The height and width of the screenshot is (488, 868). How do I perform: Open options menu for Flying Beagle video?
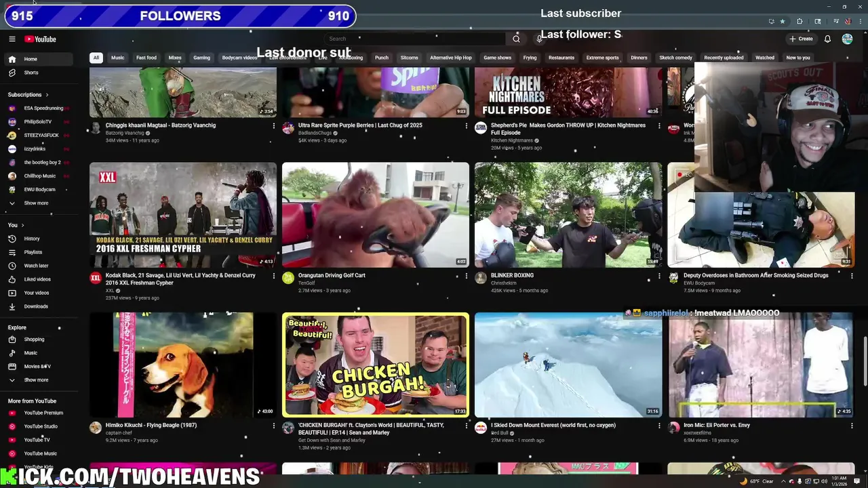pyautogui.click(x=273, y=426)
